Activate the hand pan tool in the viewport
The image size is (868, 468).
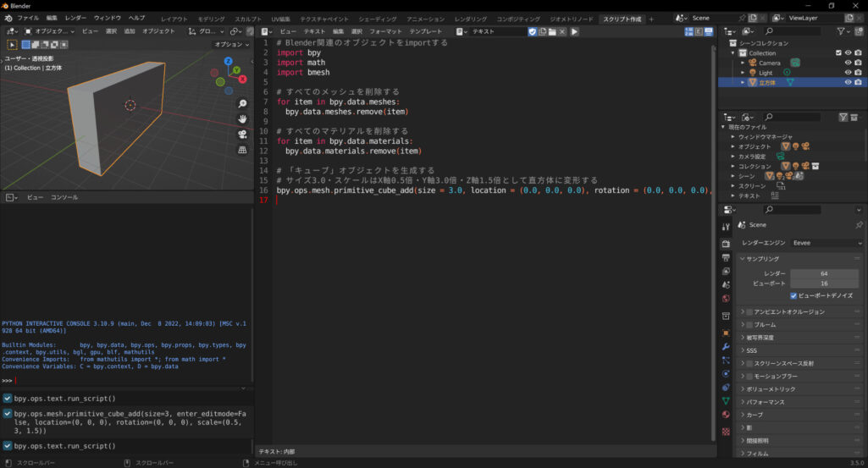[242, 119]
